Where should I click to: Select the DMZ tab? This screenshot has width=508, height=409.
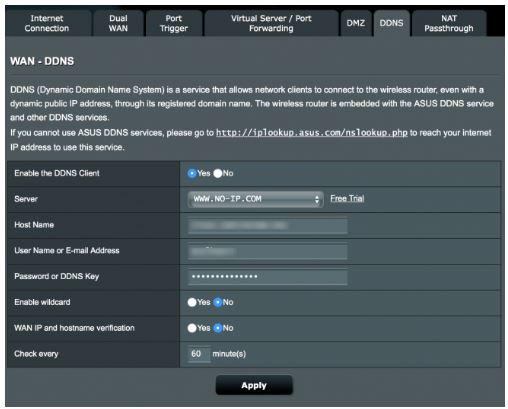(x=356, y=23)
